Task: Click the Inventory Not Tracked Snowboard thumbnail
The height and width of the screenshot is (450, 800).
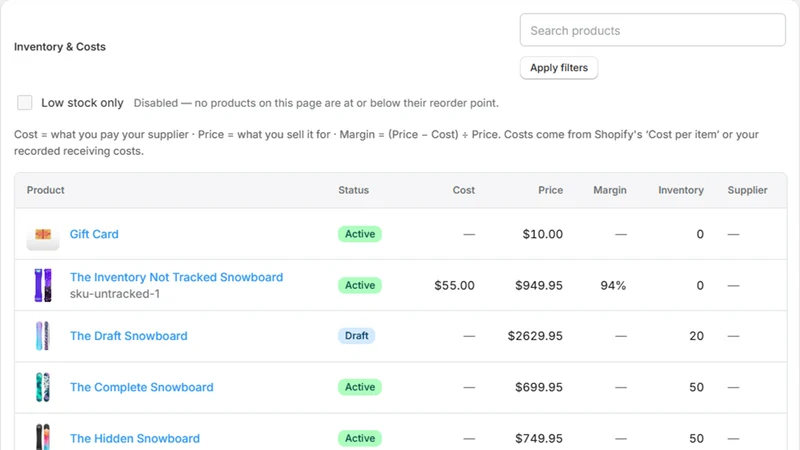Action: tap(43, 285)
